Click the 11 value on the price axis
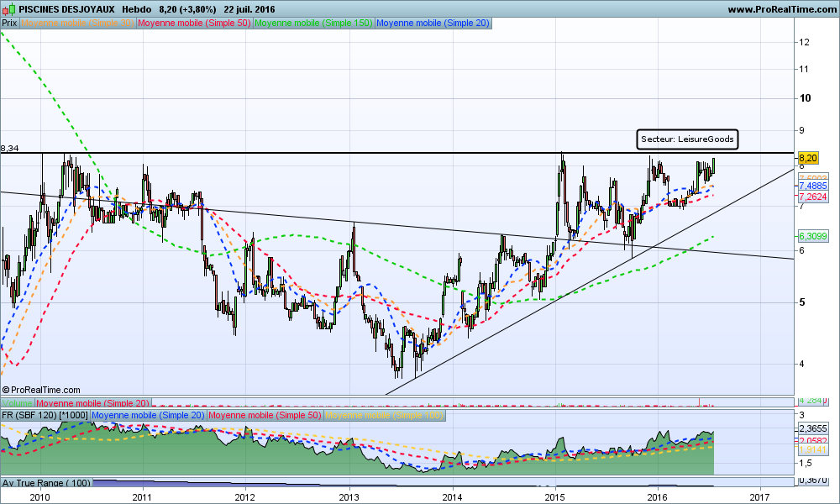 pyautogui.click(x=804, y=69)
